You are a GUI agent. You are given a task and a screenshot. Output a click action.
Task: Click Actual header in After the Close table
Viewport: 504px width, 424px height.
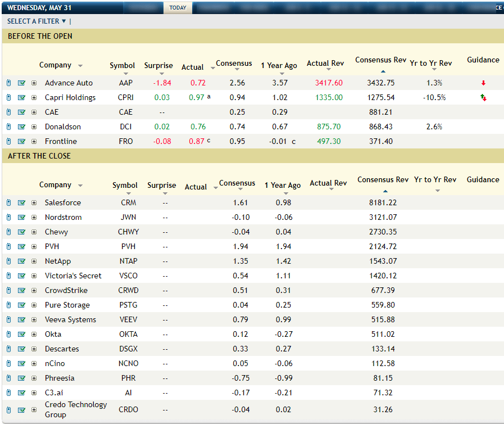pos(196,187)
